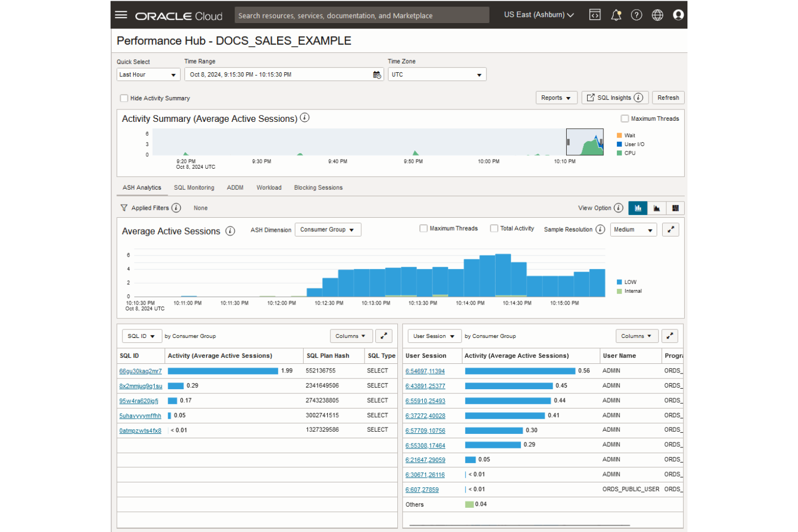This screenshot has height=532, width=798.
Task: Toggle Hide Activity Summary checkbox
Action: click(124, 98)
